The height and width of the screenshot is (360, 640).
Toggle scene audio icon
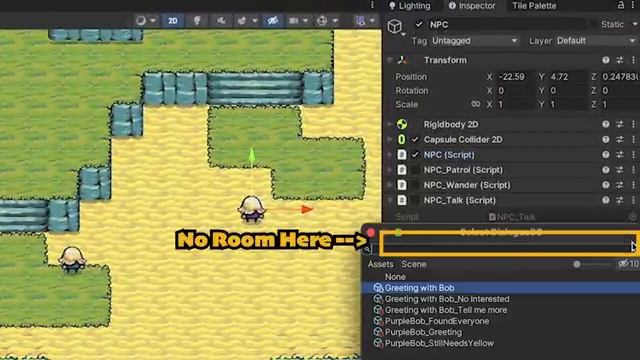pos(221,20)
